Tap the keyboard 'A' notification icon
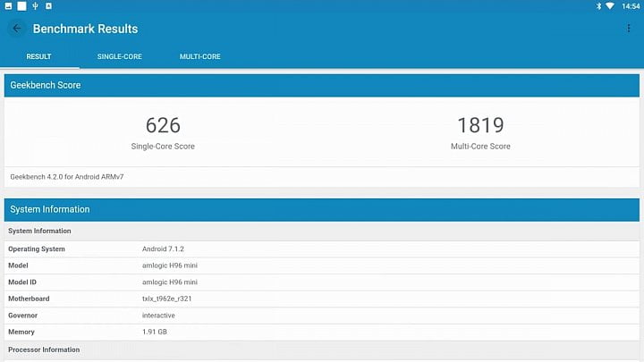 point(48,6)
